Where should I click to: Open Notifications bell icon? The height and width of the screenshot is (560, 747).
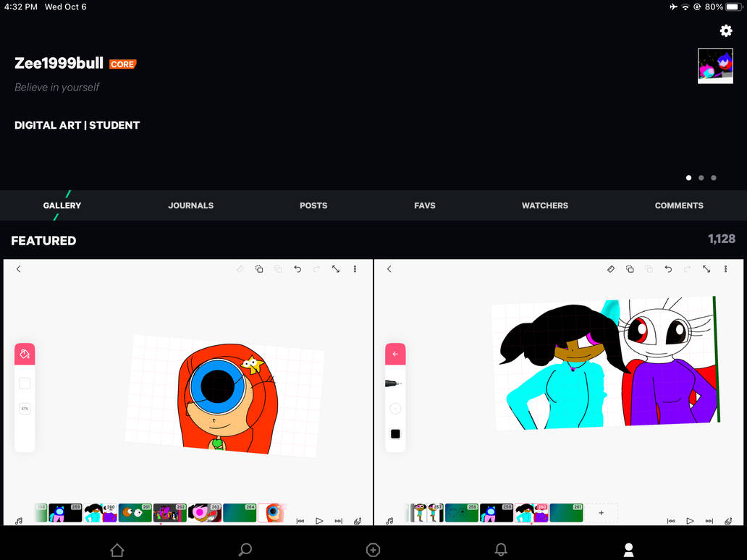click(501, 550)
